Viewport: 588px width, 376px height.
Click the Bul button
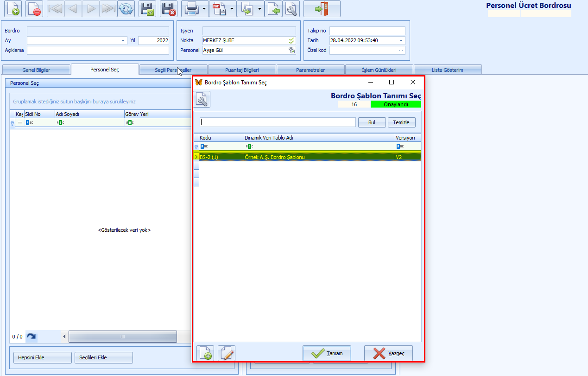coord(372,122)
